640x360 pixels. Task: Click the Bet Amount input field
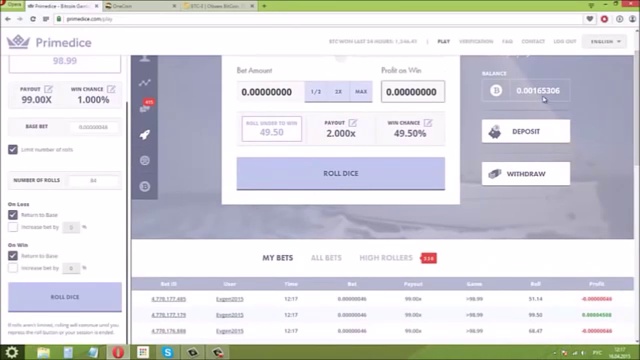point(271,92)
